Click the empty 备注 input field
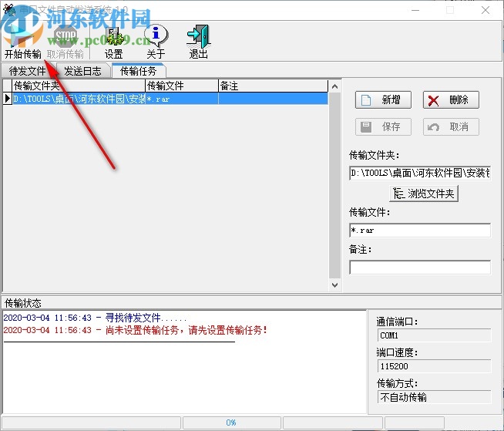Screen dimensions: 504x431 pos(420,268)
